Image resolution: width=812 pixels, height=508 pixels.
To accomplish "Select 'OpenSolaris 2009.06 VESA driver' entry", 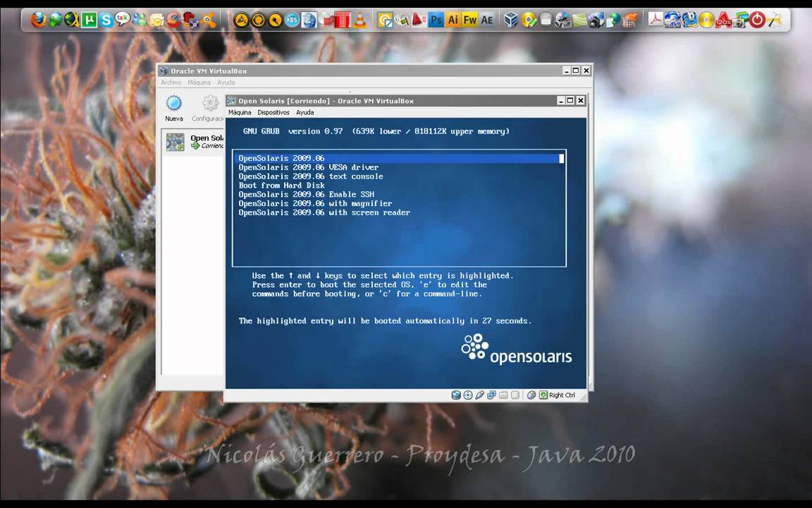I will click(309, 167).
